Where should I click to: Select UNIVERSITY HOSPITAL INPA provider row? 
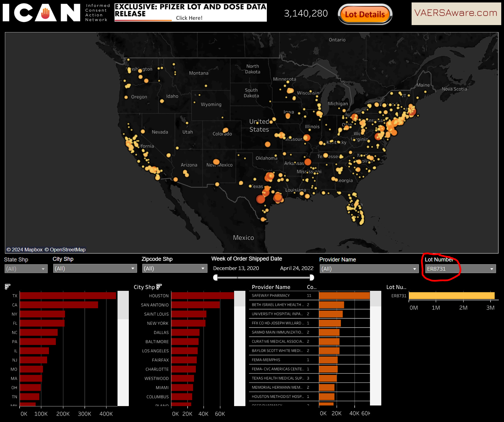pyautogui.click(x=310, y=314)
